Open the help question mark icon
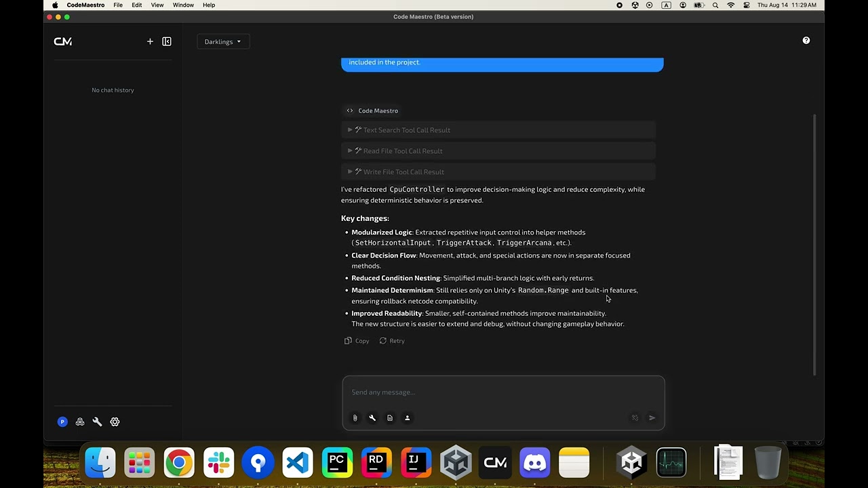Viewport: 868px width, 488px height. (x=806, y=41)
